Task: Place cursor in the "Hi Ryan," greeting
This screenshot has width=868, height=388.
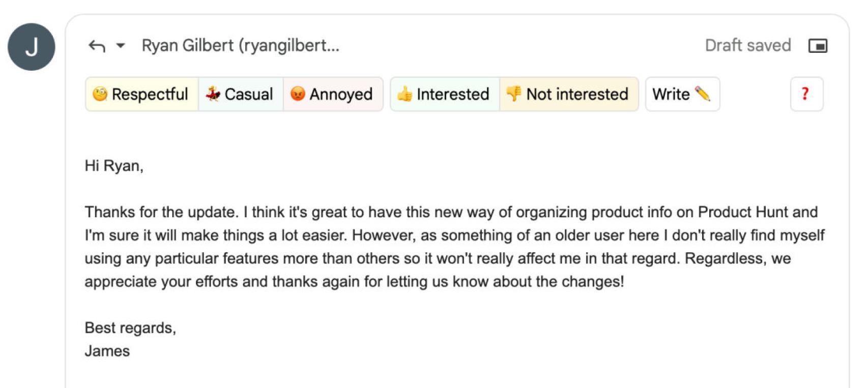Action: coord(114,166)
